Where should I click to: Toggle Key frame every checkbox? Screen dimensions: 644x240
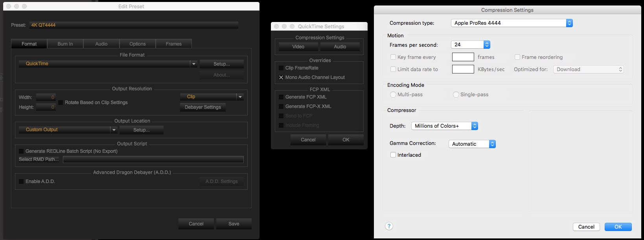(393, 57)
